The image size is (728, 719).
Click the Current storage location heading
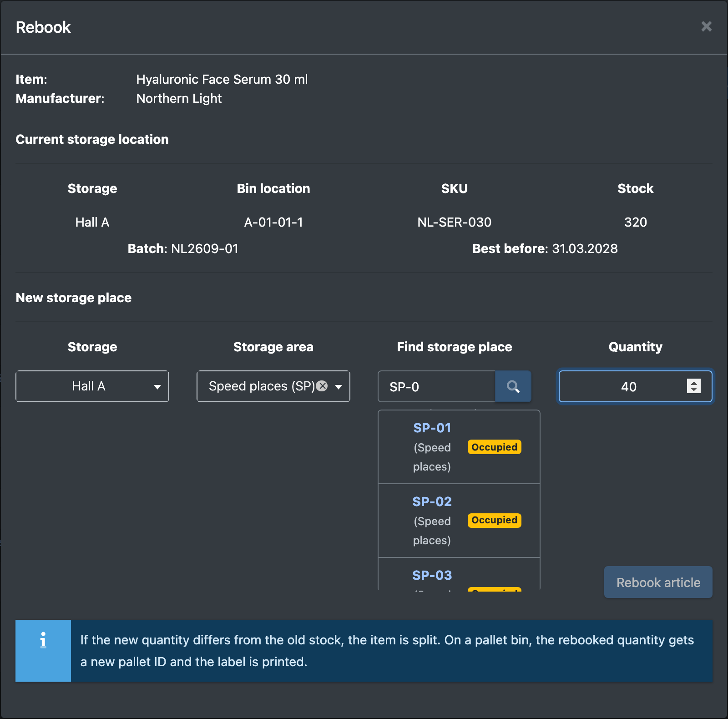pos(92,139)
